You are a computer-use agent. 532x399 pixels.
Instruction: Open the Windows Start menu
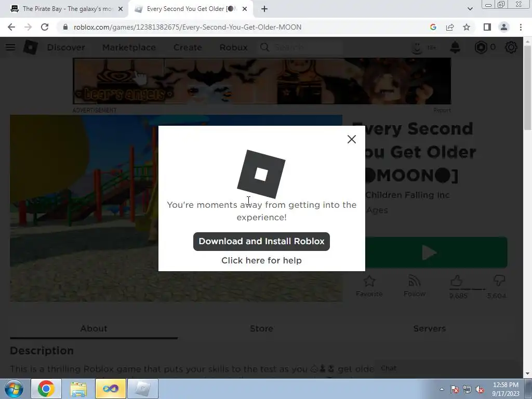14,389
